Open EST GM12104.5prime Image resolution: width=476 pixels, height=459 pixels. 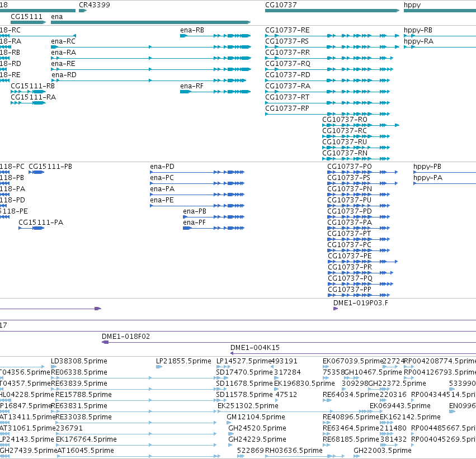(229, 423)
